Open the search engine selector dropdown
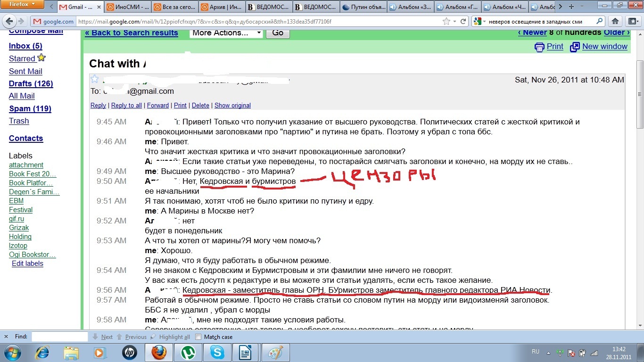Viewport: 644px width, 362px height. (x=479, y=21)
